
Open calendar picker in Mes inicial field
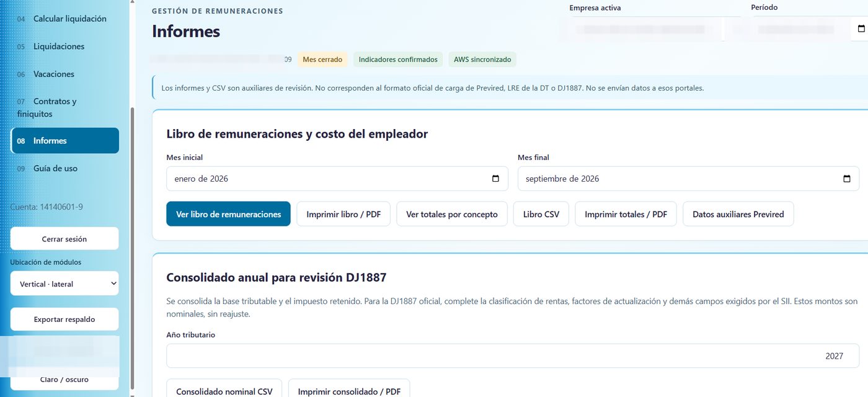pyautogui.click(x=495, y=179)
